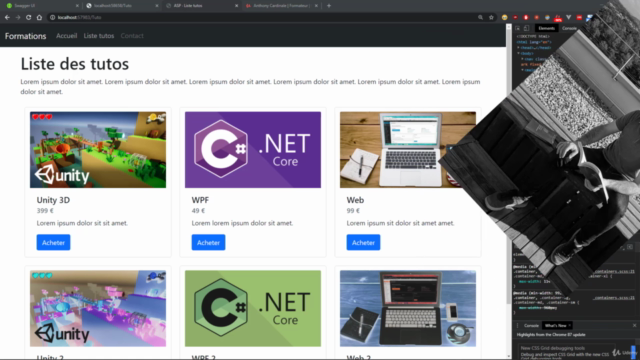
Task: Click the 399 € price text
Action: (x=45, y=211)
